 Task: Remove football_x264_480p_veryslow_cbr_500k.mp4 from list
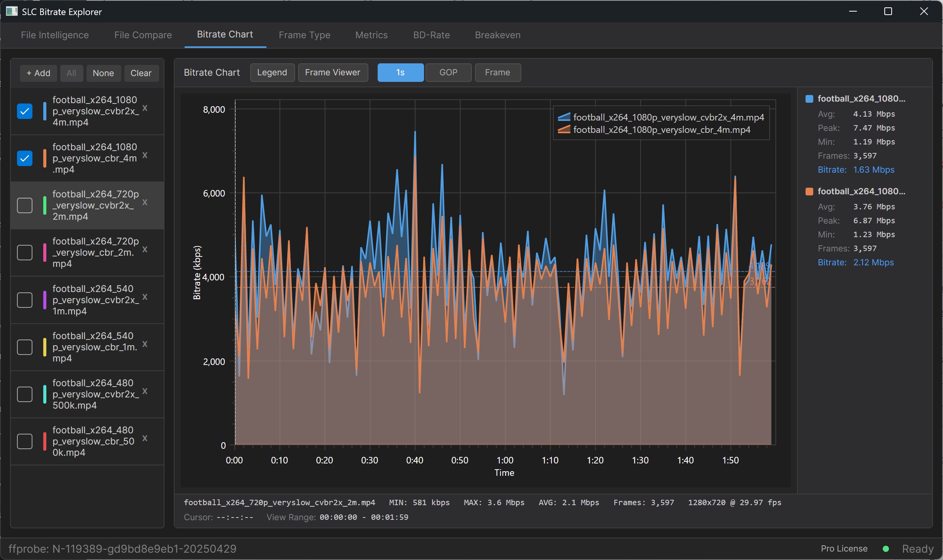tap(145, 438)
